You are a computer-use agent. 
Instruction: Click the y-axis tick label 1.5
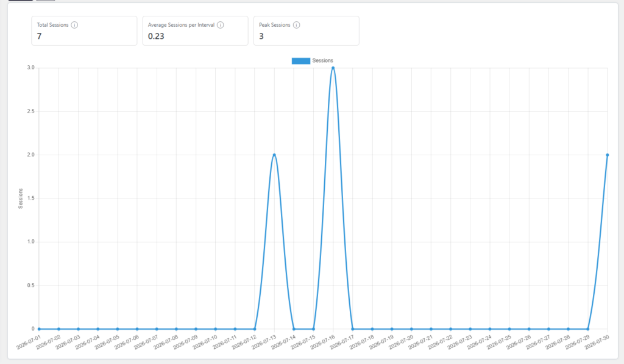30,198
